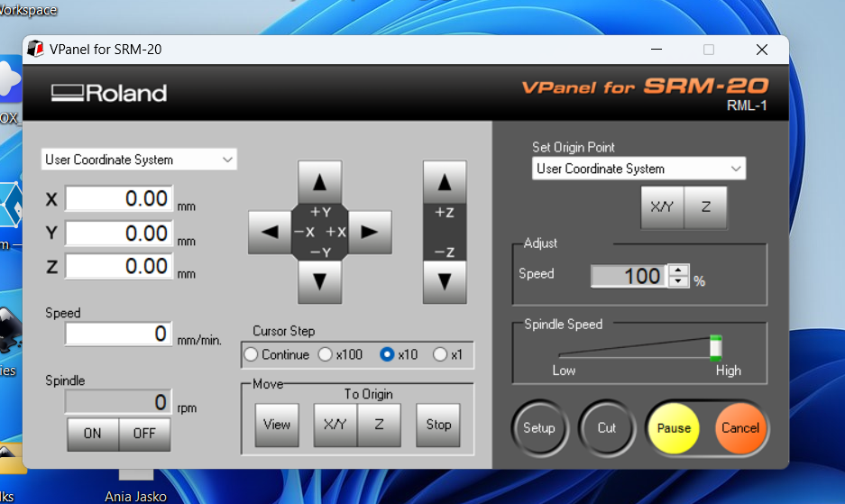Viewport: 845px width, 504px height.
Task: Click the Adjust Speed percentage field showing 100
Action: pyautogui.click(x=629, y=276)
